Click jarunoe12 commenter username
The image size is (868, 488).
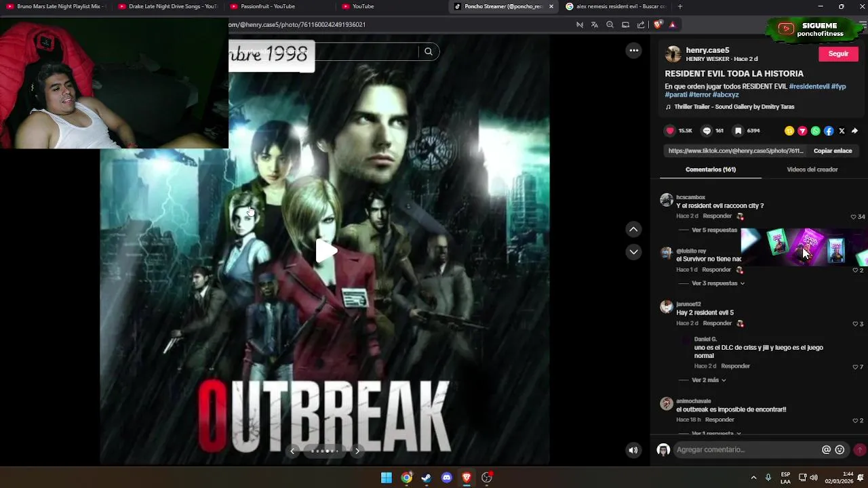pyautogui.click(x=688, y=304)
